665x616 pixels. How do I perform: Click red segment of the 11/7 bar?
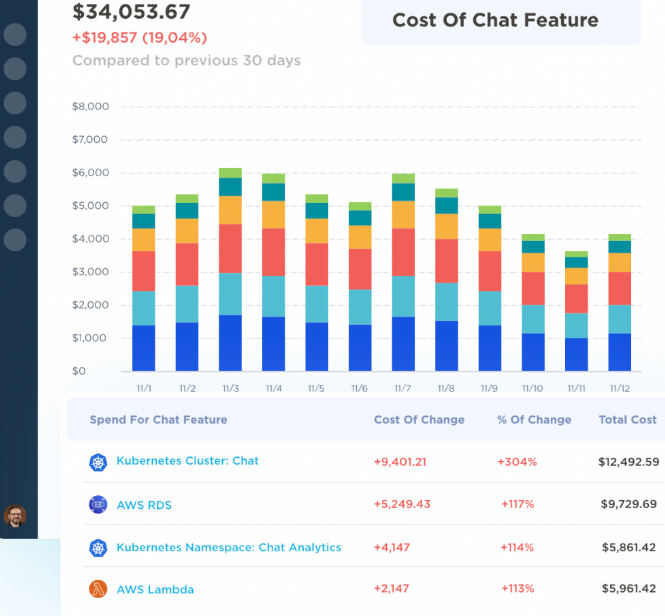pyautogui.click(x=403, y=252)
